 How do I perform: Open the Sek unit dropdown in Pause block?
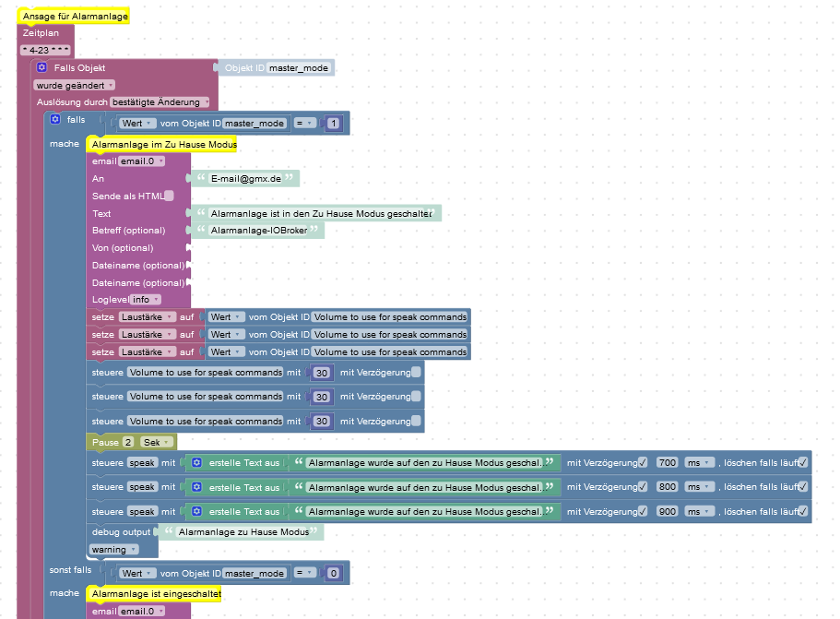tap(157, 442)
